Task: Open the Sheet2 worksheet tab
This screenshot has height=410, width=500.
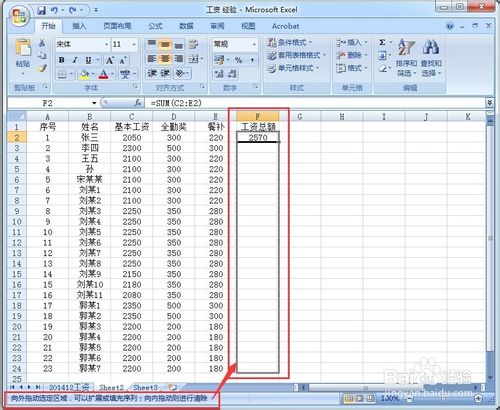Action: pos(111,387)
